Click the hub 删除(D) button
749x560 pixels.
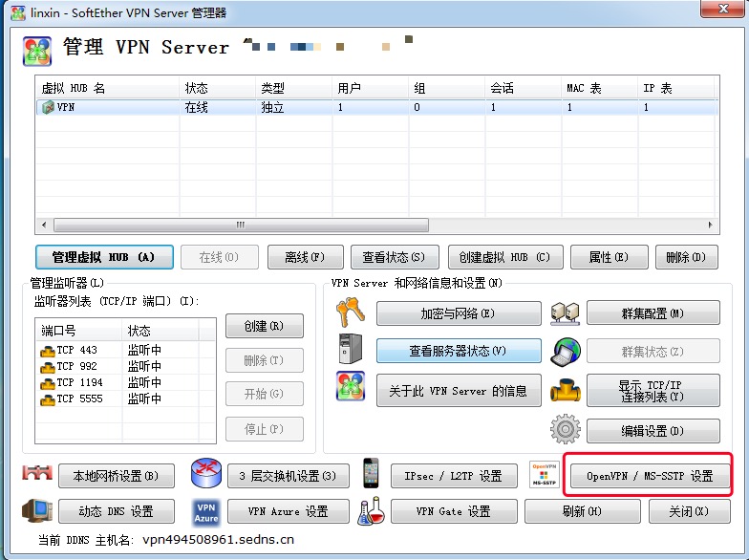686,258
